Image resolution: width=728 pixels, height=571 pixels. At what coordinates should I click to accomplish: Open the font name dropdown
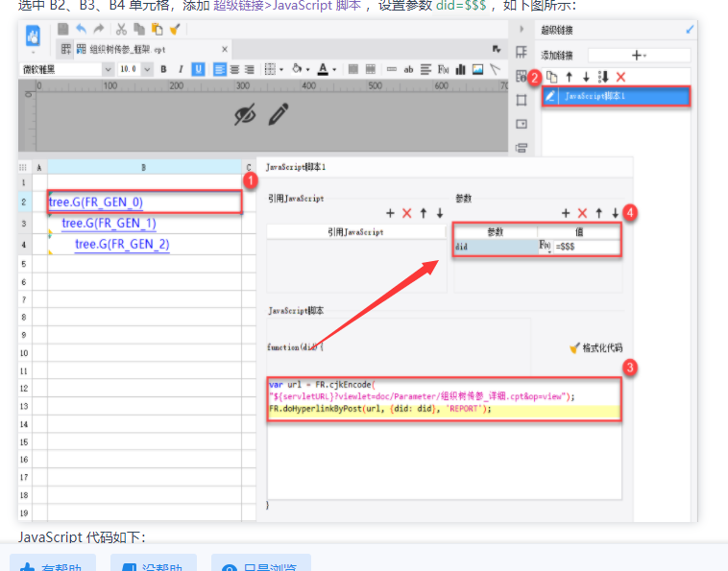pyautogui.click(x=67, y=70)
